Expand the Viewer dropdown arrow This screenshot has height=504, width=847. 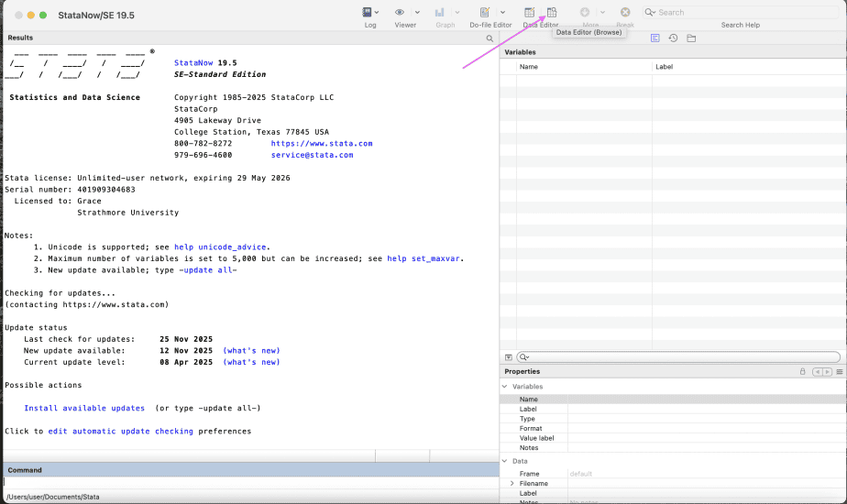pos(418,13)
